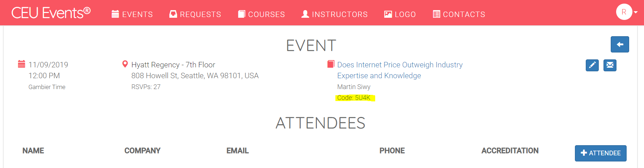Add a new attendee
This screenshot has height=168, width=644.
601,153
